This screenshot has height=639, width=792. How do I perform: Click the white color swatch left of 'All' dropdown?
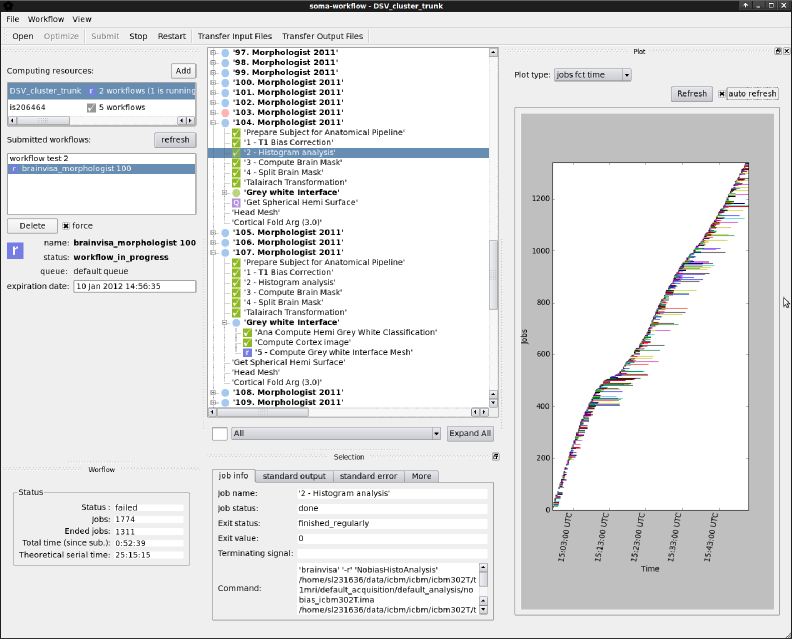pyautogui.click(x=219, y=434)
